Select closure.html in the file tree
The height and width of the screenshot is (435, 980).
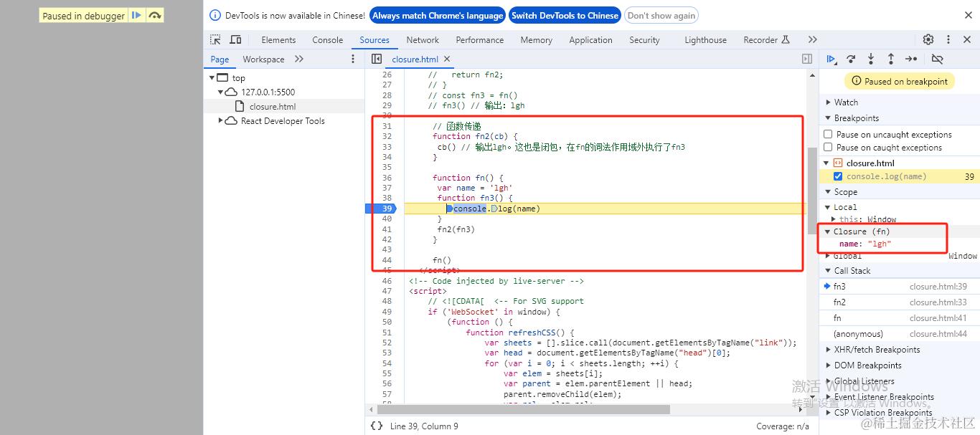pyautogui.click(x=273, y=106)
